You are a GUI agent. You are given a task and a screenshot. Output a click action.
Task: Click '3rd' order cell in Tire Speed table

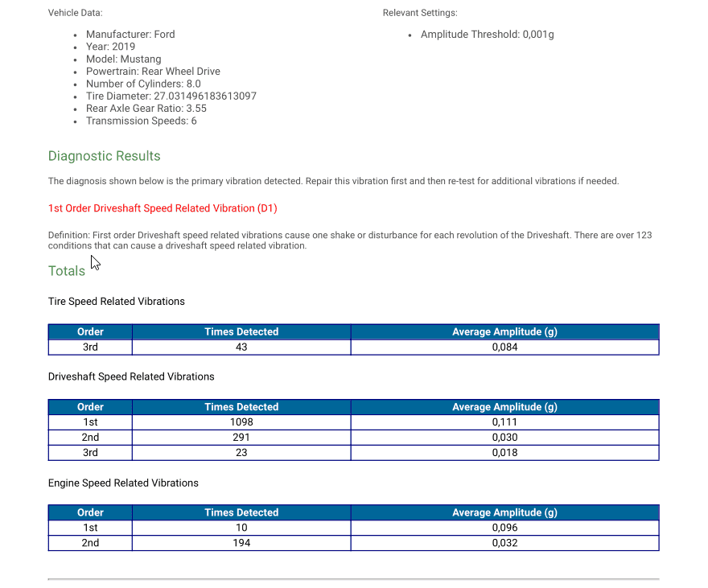point(90,347)
